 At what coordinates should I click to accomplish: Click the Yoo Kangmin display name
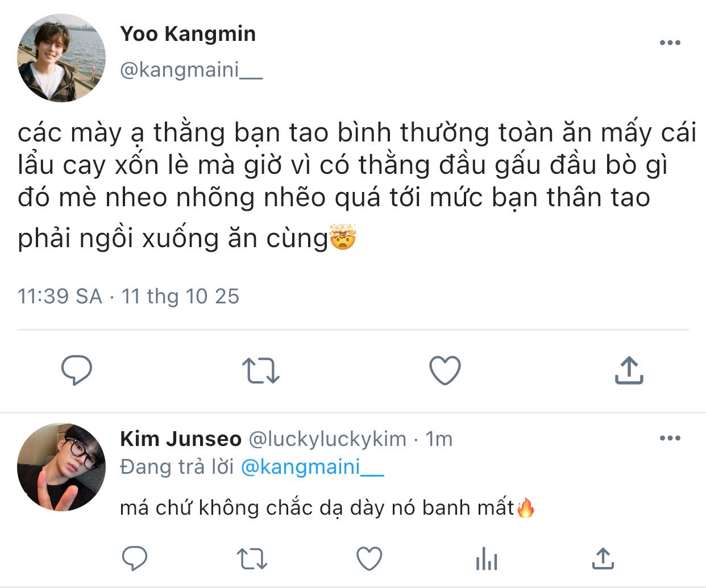[188, 34]
